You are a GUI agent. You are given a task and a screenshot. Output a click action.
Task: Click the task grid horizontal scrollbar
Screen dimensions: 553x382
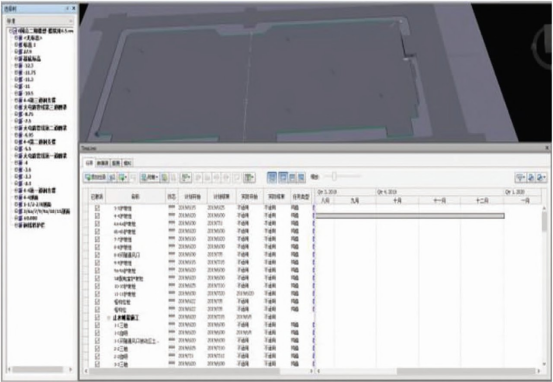(x=184, y=371)
